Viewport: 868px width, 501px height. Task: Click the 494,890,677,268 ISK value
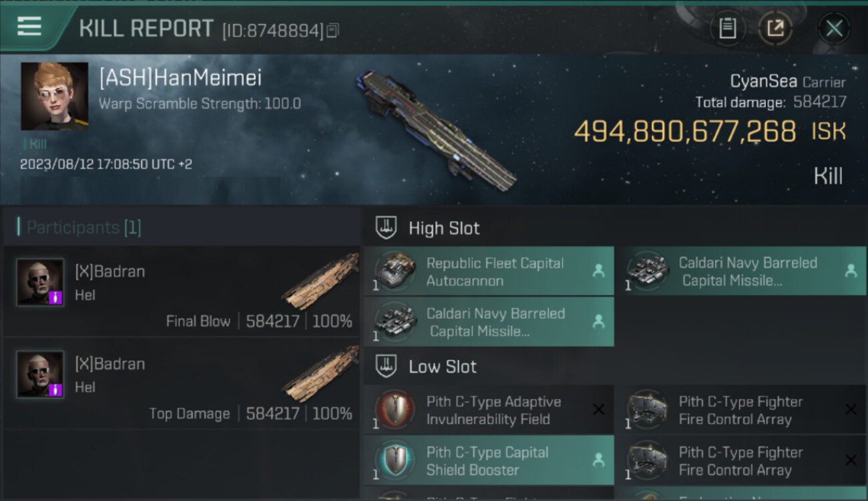684,132
